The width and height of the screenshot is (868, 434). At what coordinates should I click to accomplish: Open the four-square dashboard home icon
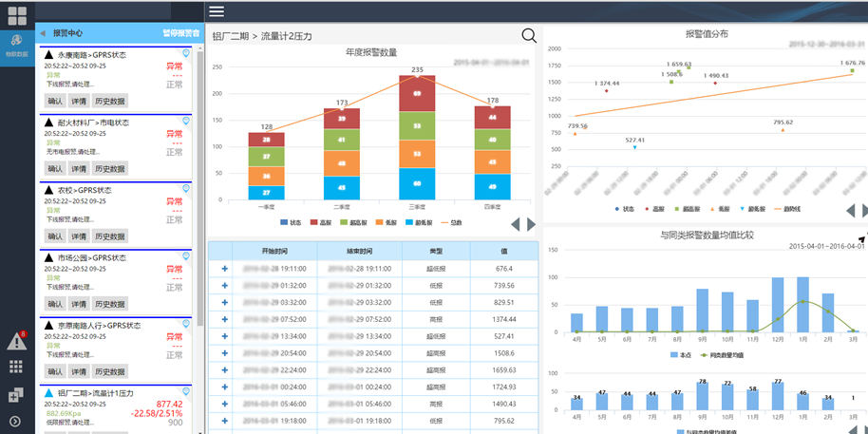point(17,16)
